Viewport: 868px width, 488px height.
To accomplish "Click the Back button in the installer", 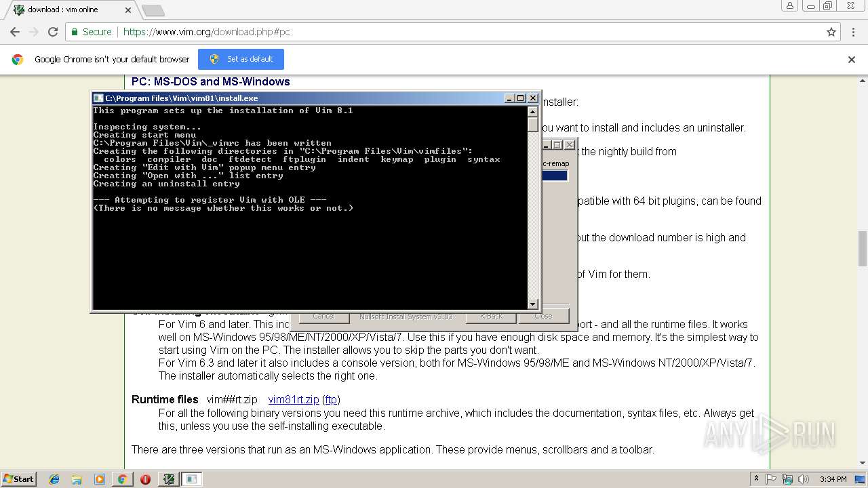I will [x=492, y=317].
